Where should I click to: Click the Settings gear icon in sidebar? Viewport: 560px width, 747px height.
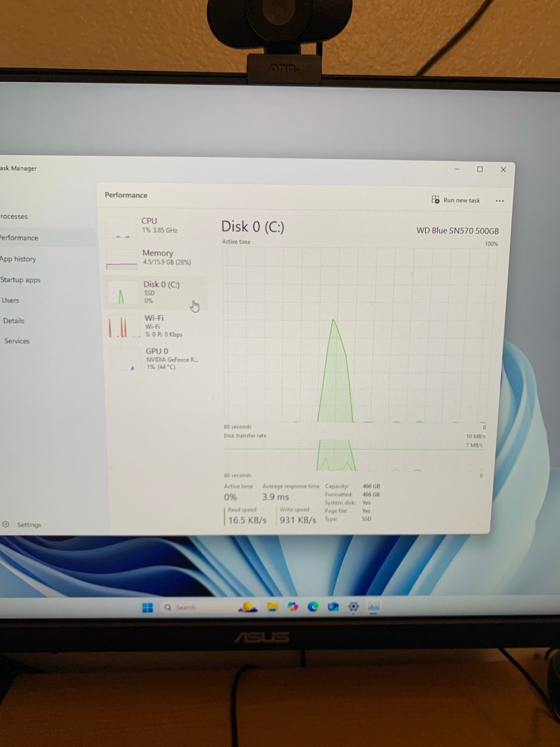pos(6,524)
